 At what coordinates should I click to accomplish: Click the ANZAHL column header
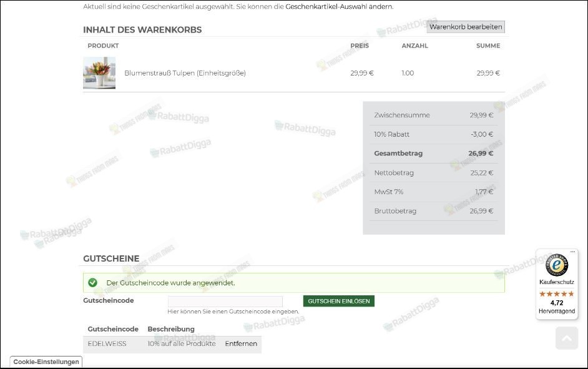click(414, 46)
